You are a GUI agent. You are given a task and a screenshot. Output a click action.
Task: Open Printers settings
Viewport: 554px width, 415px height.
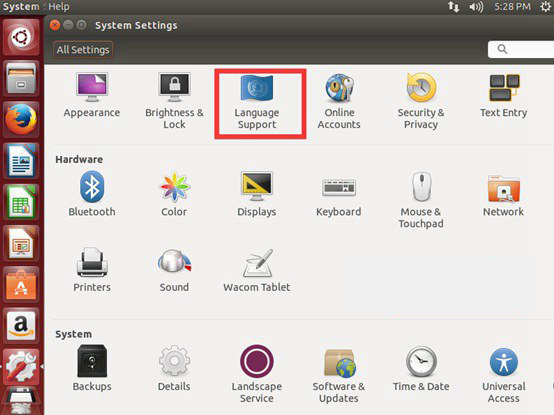click(x=92, y=270)
